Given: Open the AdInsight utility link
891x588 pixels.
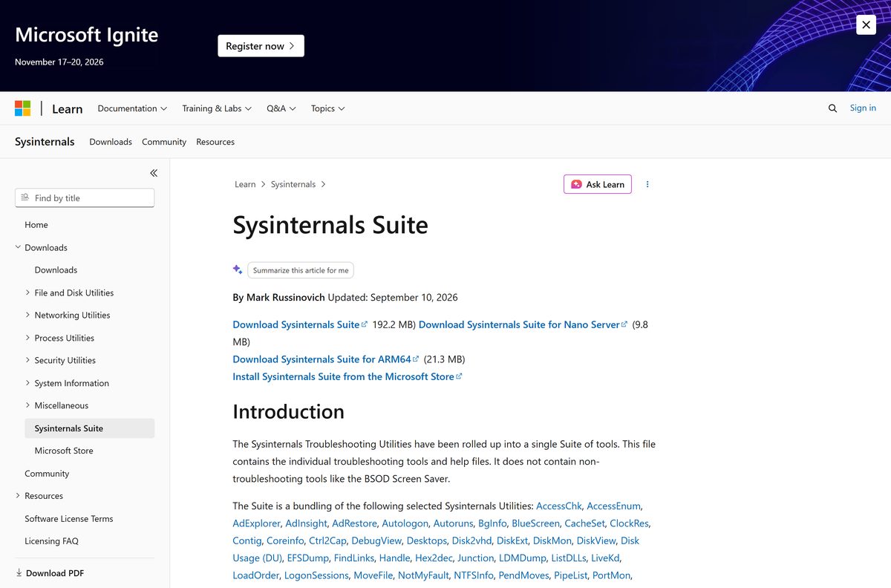Looking at the screenshot, I should coord(306,523).
